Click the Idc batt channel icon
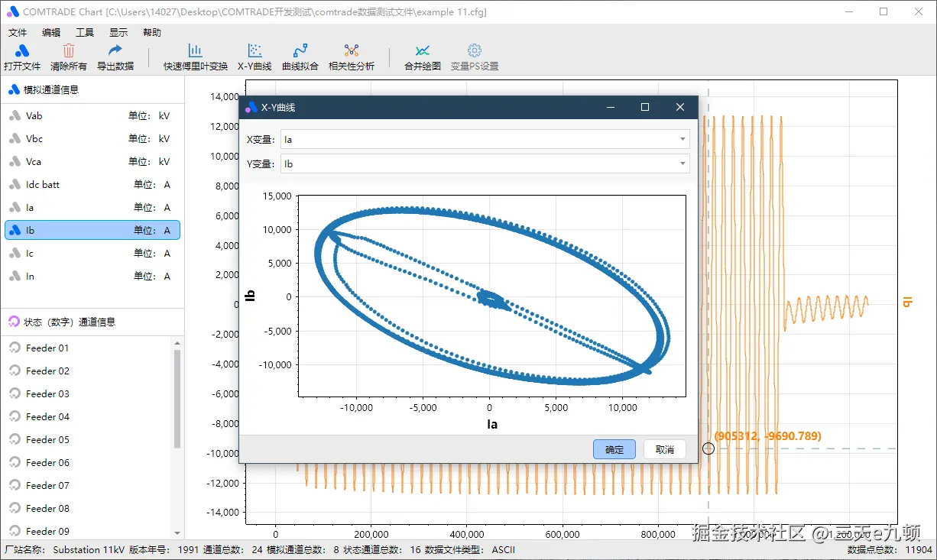Screen dimensions: 937x560 15,185
